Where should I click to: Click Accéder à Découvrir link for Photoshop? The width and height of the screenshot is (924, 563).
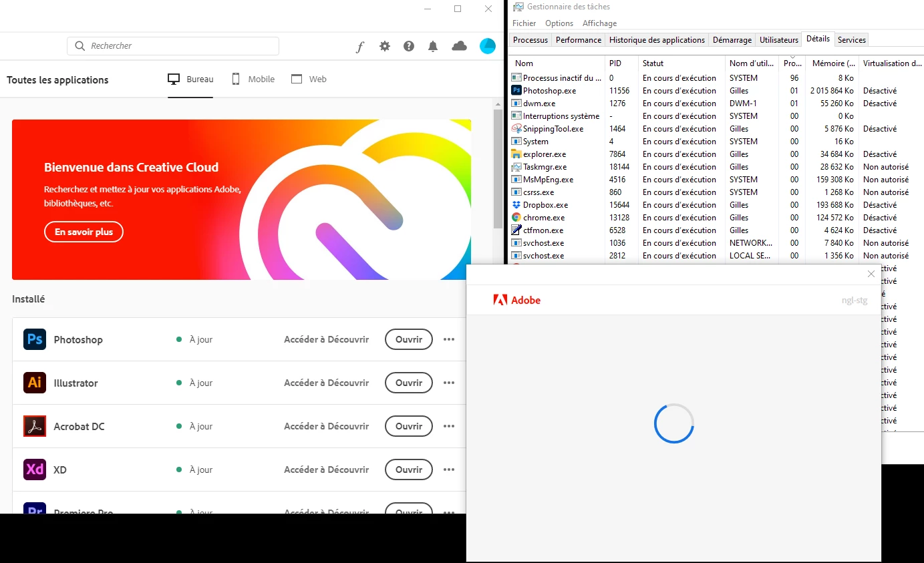(x=326, y=339)
